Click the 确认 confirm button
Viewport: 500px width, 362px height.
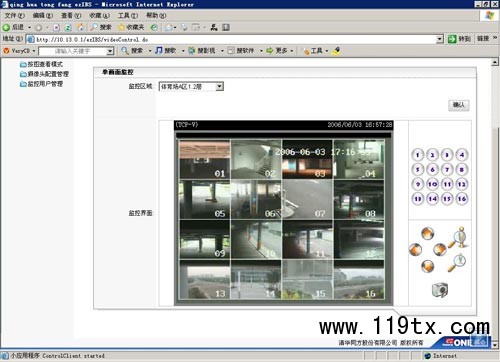pyautogui.click(x=459, y=105)
